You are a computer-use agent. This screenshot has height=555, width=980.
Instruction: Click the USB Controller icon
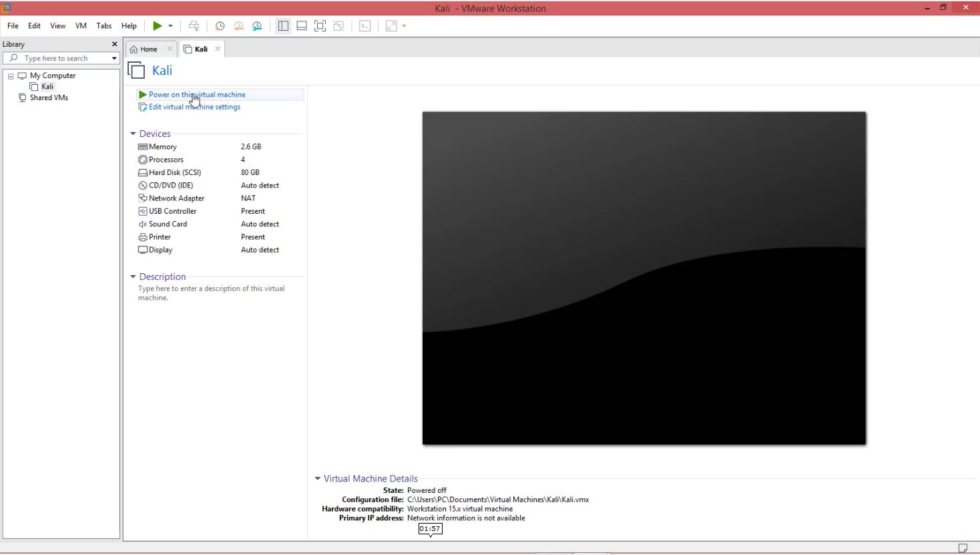(x=142, y=211)
